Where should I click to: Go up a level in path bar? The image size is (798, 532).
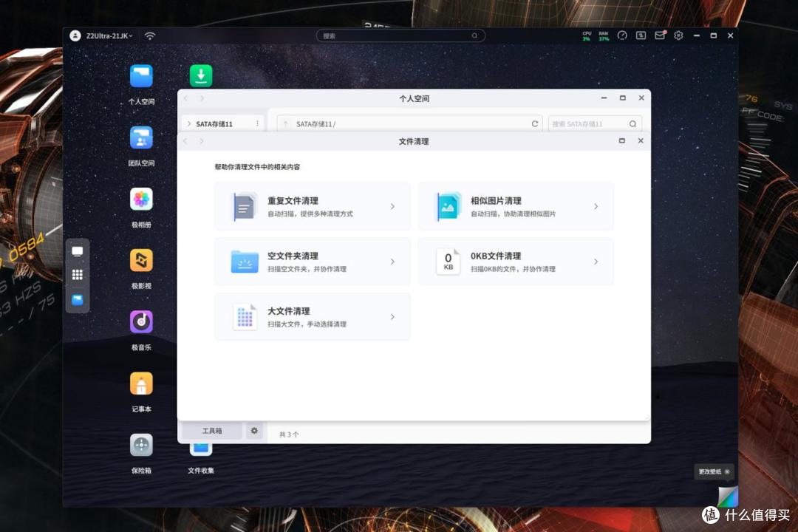click(x=285, y=123)
